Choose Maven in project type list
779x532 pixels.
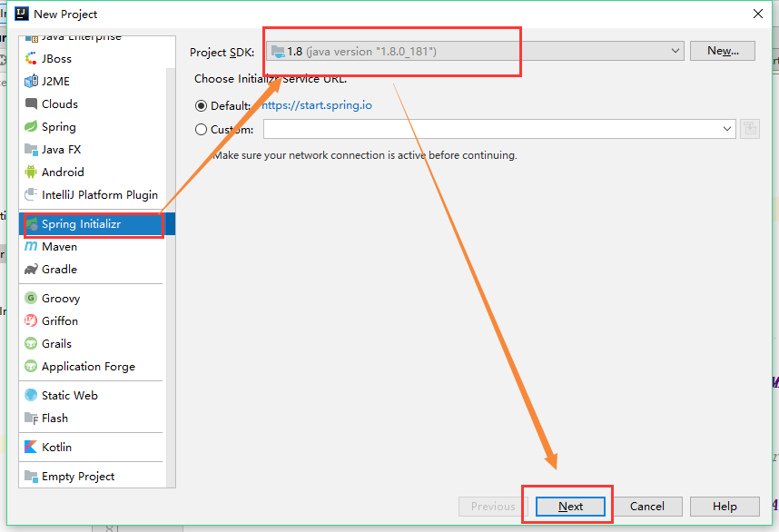pos(91,246)
